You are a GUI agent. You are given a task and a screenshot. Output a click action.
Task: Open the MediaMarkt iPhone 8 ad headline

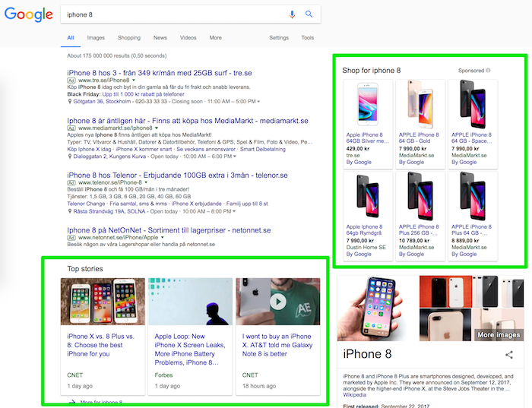pos(188,121)
